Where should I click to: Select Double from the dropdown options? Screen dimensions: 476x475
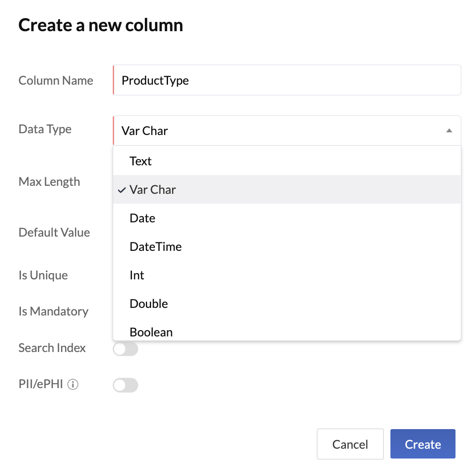click(x=148, y=303)
